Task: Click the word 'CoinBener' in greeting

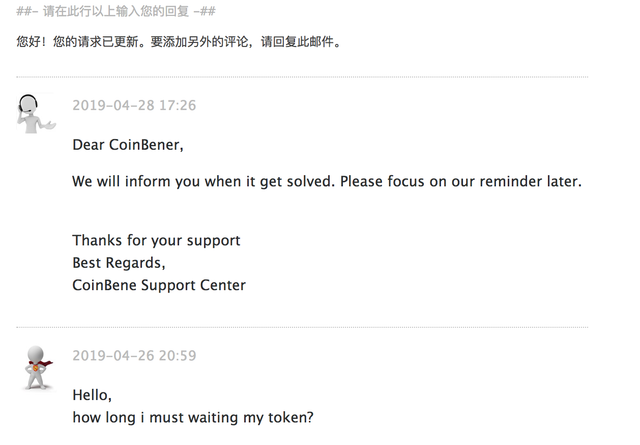Action: click(x=146, y=145)
